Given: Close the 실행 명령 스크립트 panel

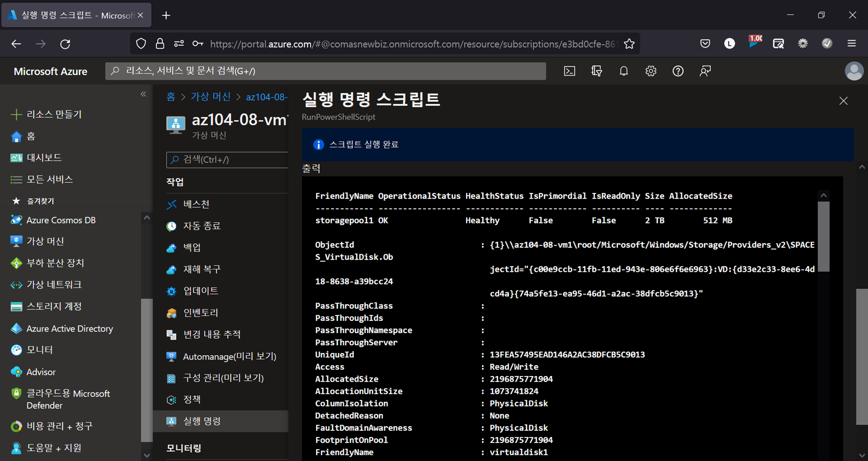Looking at the screenshot, I should [843, 101].
